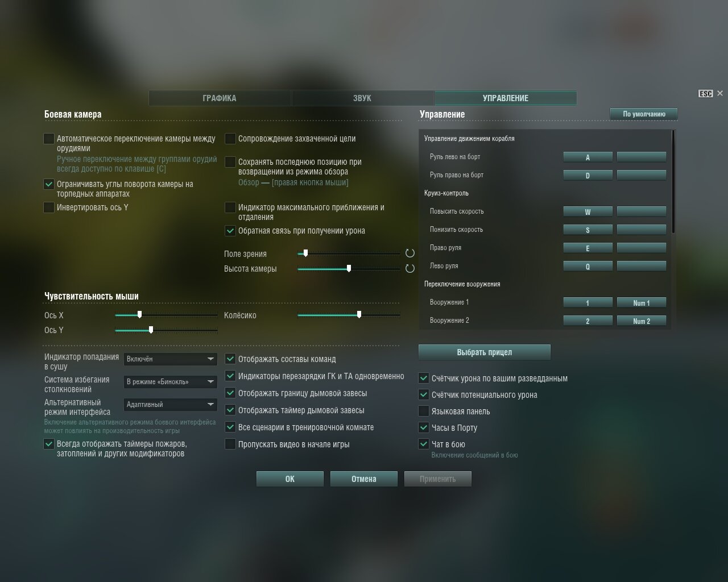Reset the Поле зрения slider value

click(410, 253)
